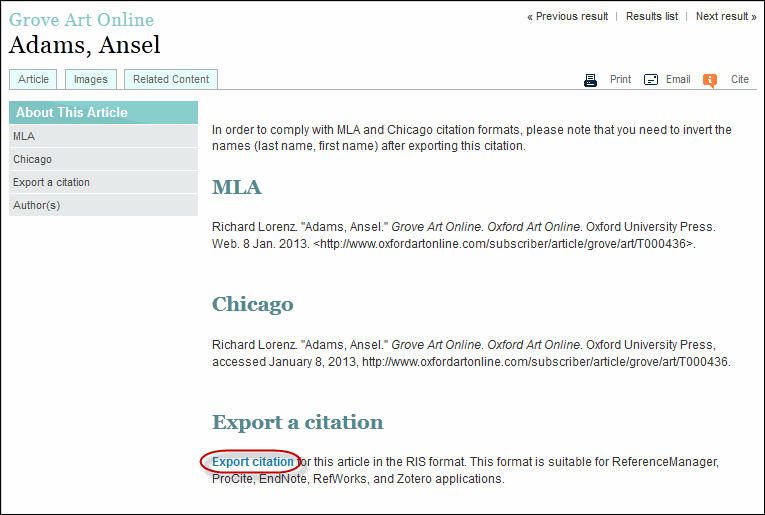
Task: Click the Email envelope icon
Action: tap(651, 79)
